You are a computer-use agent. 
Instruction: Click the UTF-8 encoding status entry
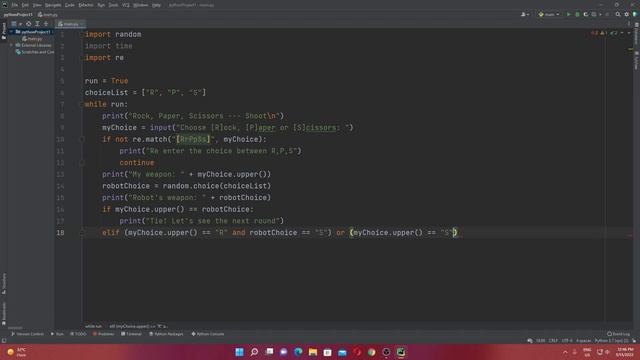point(567,340)
